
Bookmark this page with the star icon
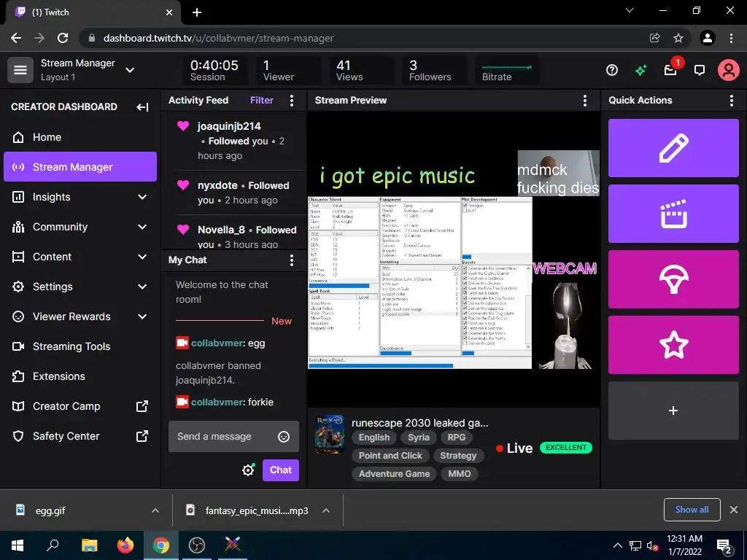[x=678, y=38]
